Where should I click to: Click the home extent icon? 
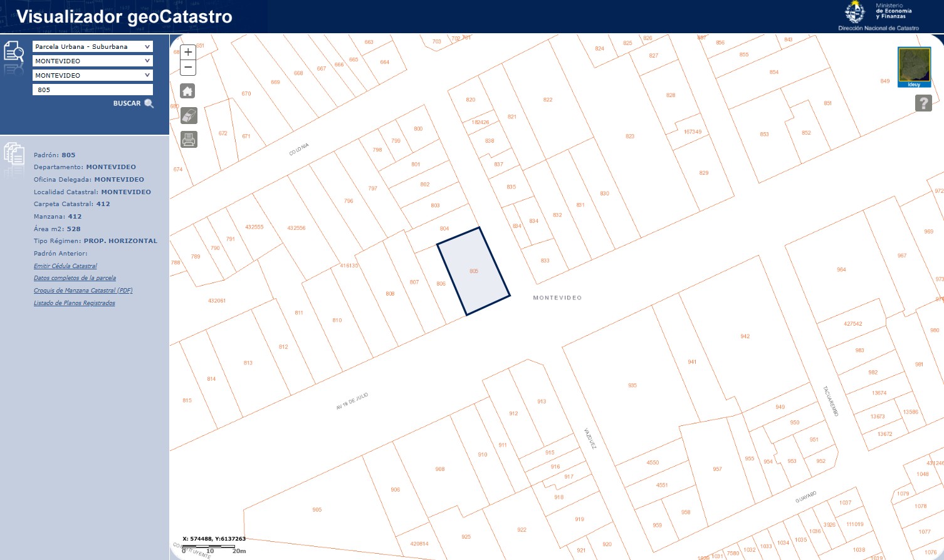tap(187, 91)
